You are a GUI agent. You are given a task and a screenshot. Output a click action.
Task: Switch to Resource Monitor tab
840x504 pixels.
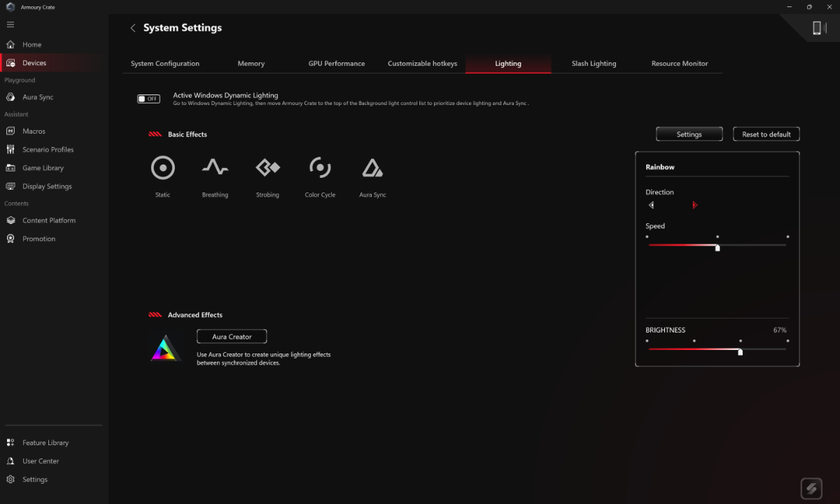pos(680,64)
